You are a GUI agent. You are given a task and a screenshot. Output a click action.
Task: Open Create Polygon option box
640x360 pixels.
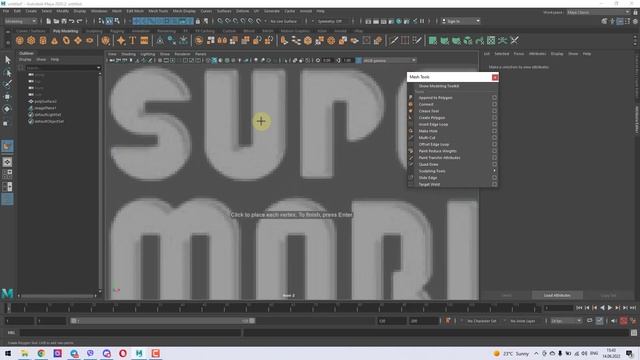pyautogui.click(x=494, y=118)
